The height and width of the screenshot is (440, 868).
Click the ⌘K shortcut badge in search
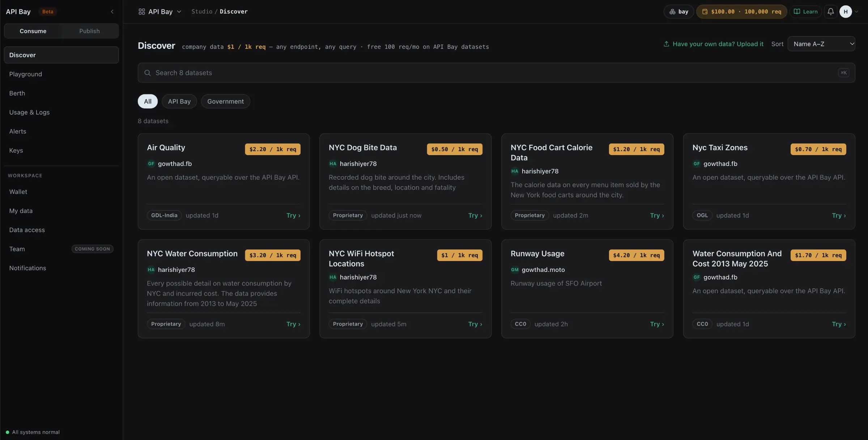[x=843, y=73]
